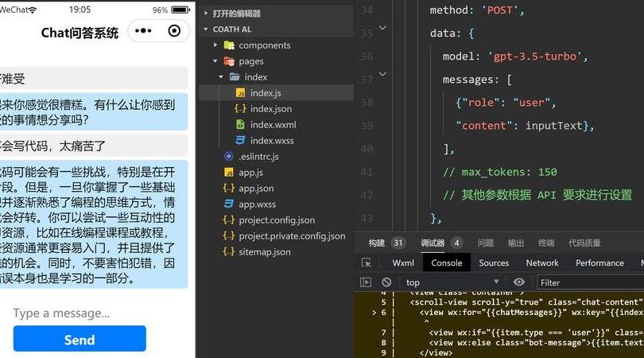Screen dimensions: 644x358
Task: Toggle the console live expression eye icon
Action: click(x=518, y=282)
